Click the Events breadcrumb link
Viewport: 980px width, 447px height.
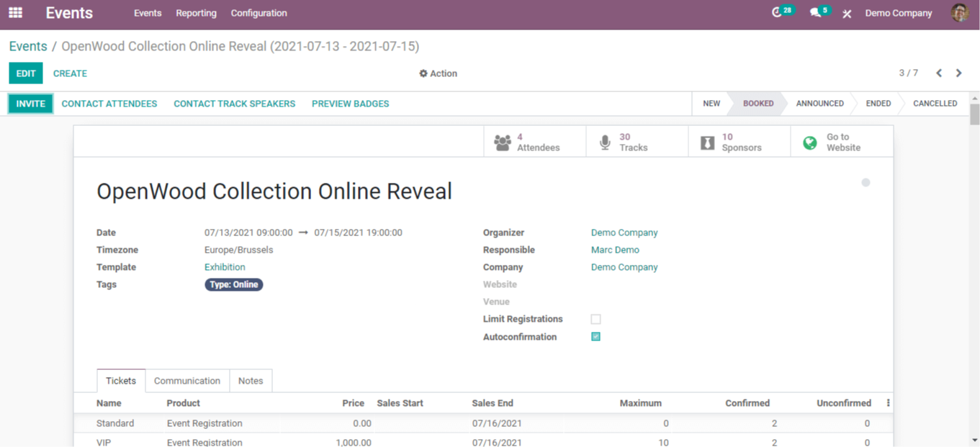pyautogui.click(x=28, y=46)
